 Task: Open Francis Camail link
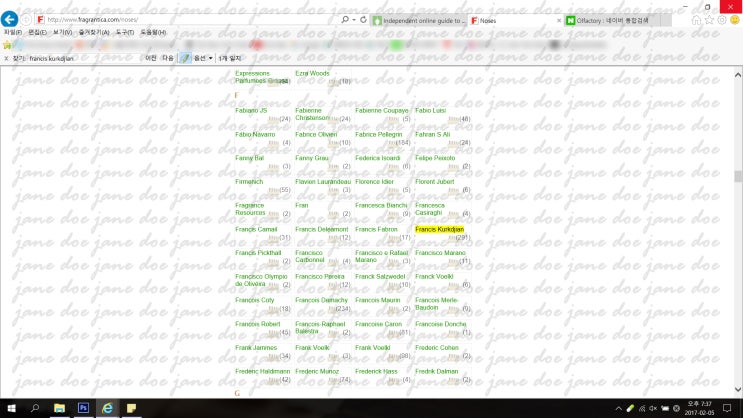(x=256, y=229)
